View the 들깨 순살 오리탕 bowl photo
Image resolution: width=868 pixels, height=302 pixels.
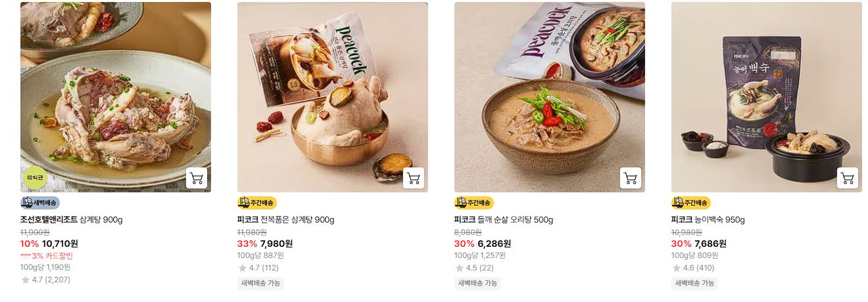click(x=550, y=97)
